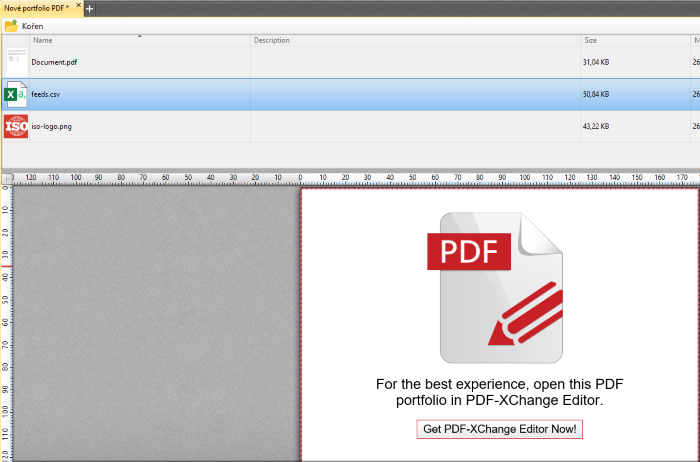Click the 'For the best experience' text
Image resolution: width=700 pixels, height=462 pixels.
coord(500,392)
